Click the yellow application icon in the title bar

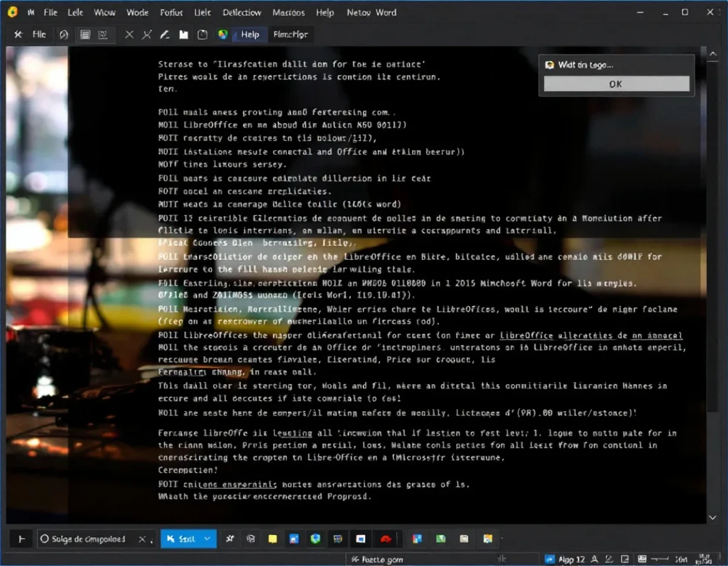12,12
